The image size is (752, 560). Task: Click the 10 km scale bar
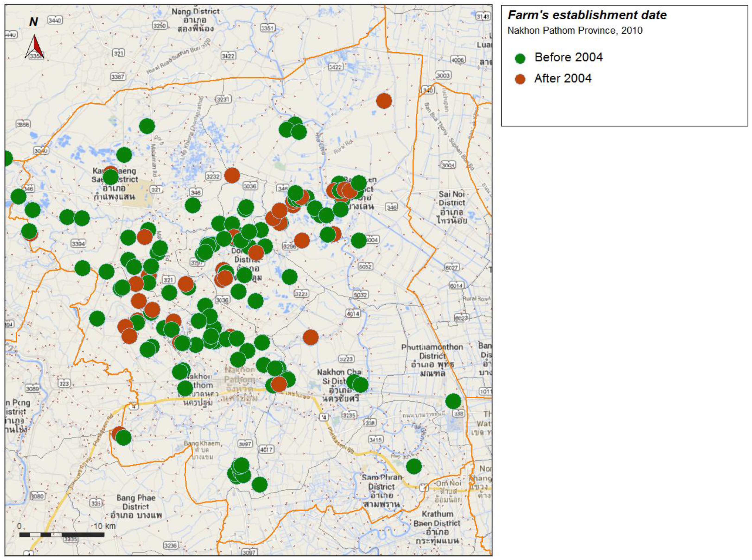click(62, 535)
